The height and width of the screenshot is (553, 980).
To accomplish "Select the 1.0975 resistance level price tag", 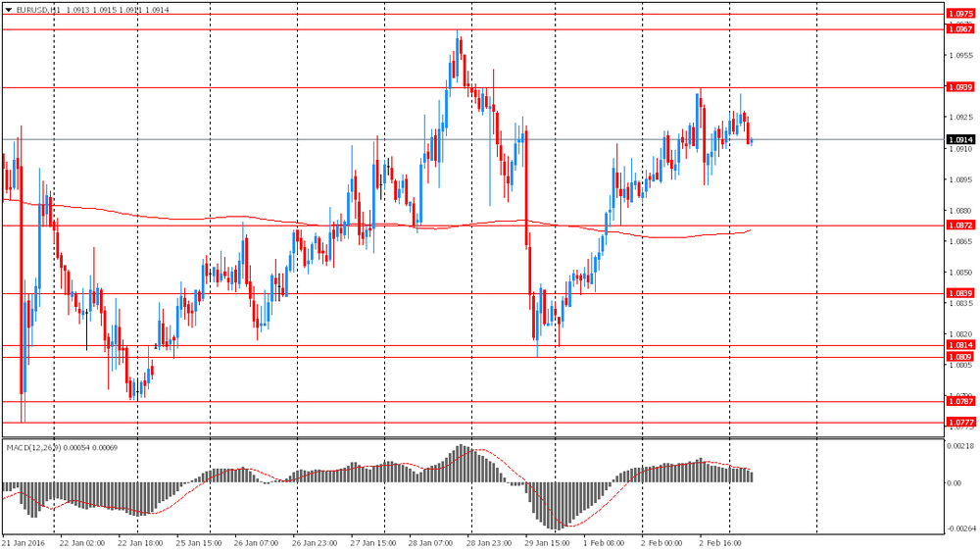I will click(960, 14).
